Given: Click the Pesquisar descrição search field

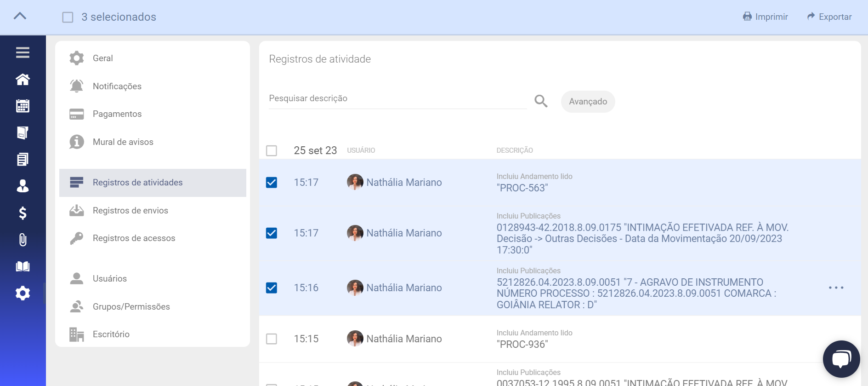Looking at the screenshot, I should [x=397, y=98].
